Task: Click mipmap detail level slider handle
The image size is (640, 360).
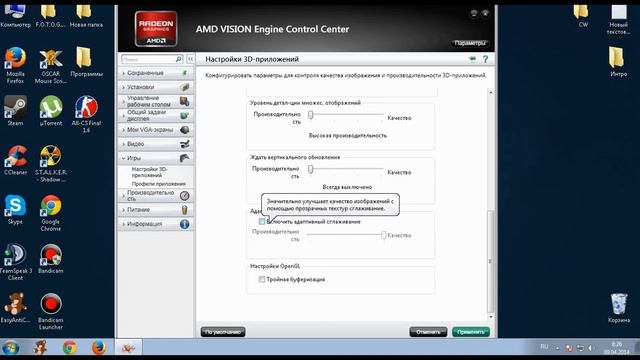Action: (x=311, y=115)
